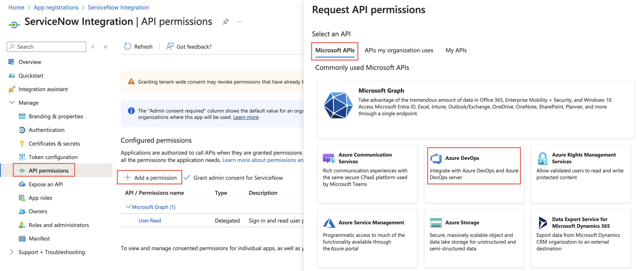Click the Azure Communication Services chat icon

tap(329, 158)
